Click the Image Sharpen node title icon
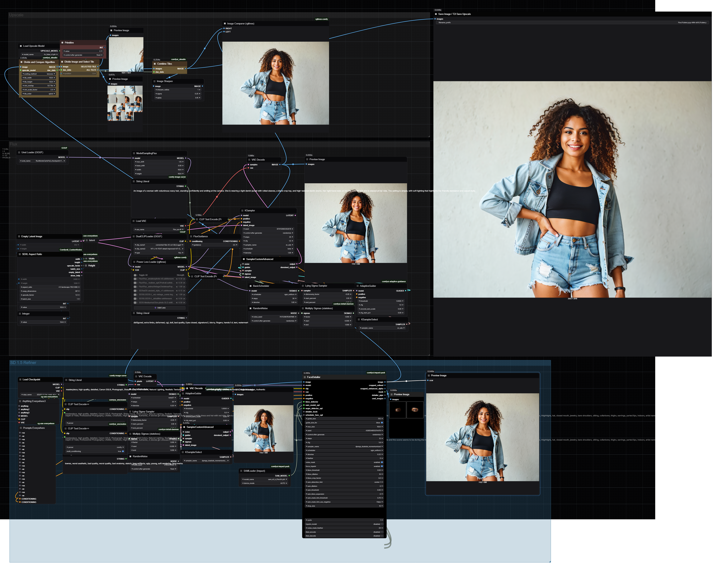The image size is (728, 577). pos(154,81)
